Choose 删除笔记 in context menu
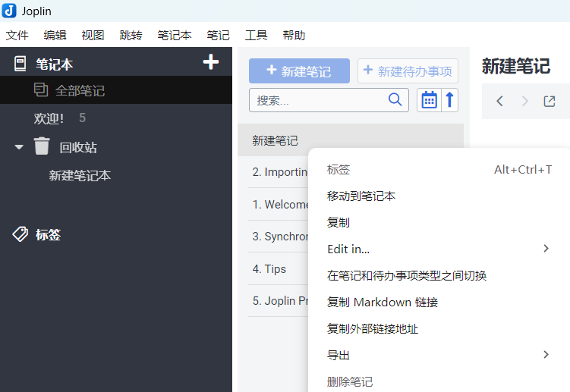 439,381
